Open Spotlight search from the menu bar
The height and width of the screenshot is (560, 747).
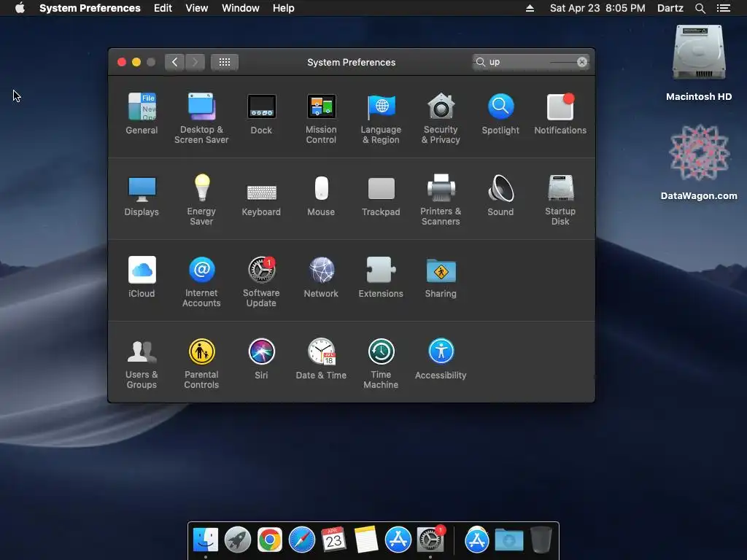pos(700,8)
